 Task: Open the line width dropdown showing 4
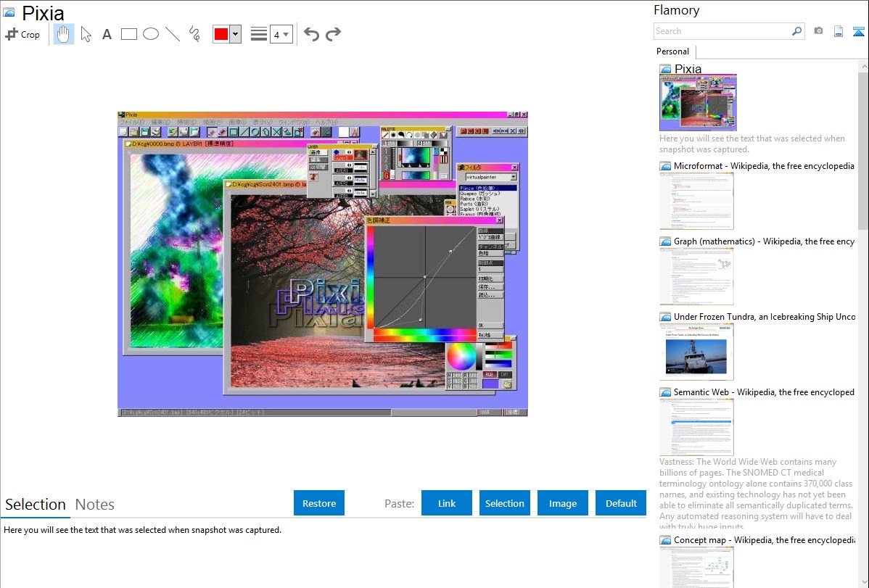coord(281,34)
